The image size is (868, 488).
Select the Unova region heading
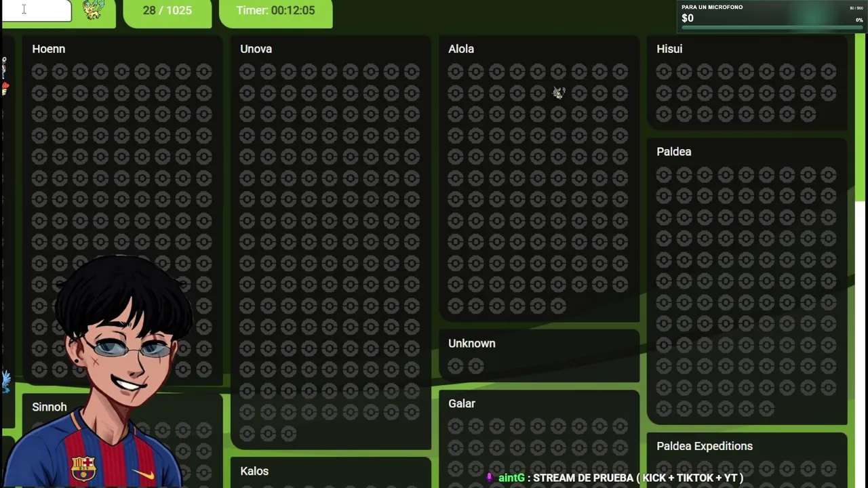(x=256, y=49)
